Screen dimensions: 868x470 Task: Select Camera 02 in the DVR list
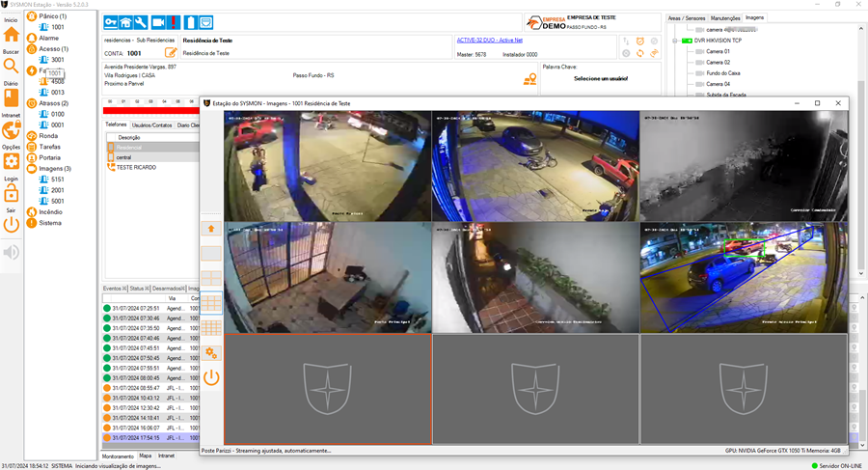tap(719, 62)
